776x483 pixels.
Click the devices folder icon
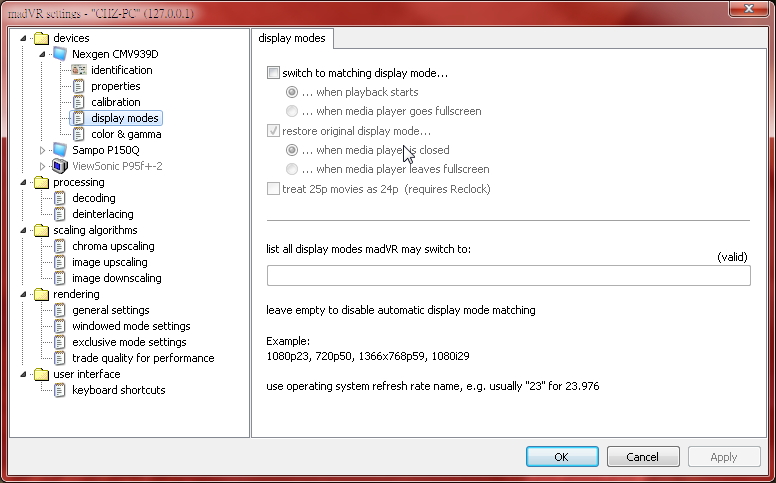41,38
